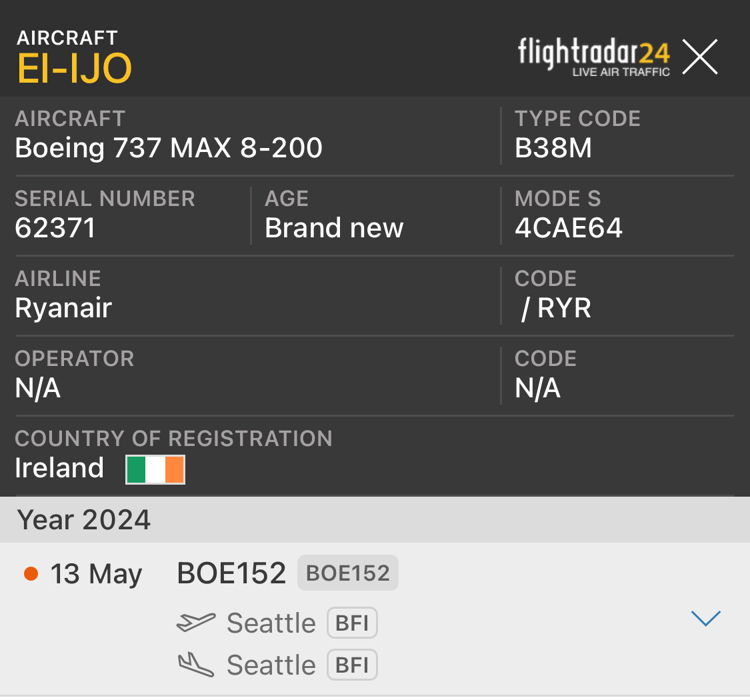Click the RYR airline code
Image resolution: width=750 pixels, height=700 pixels.
pos(563,308)
